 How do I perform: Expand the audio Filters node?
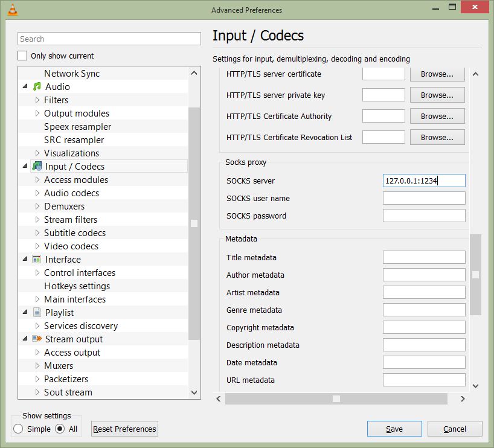coord(37,100)
